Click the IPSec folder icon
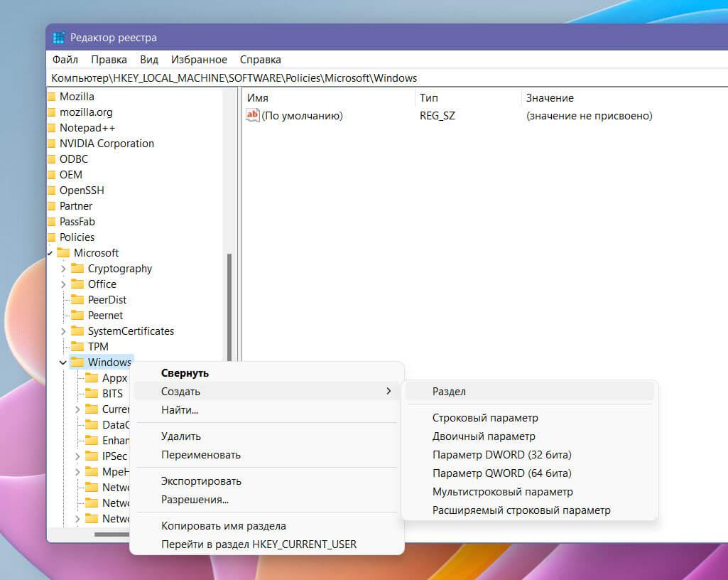Viewport: 728px width, 580px height. [92, 456]
